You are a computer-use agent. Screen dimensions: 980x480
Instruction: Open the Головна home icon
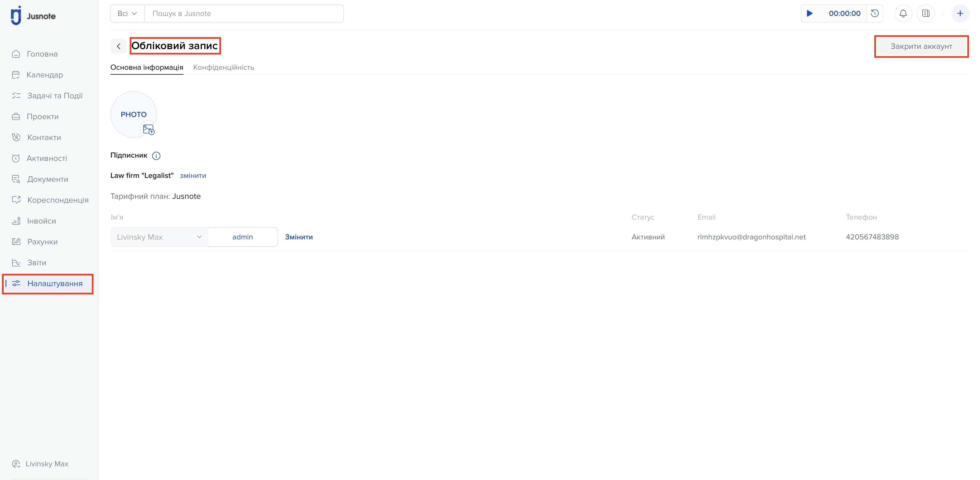tap(16, 54)
